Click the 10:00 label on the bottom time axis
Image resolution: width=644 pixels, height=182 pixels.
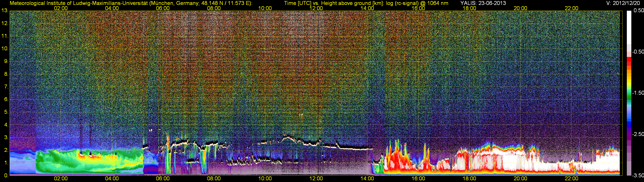(265, 179)
